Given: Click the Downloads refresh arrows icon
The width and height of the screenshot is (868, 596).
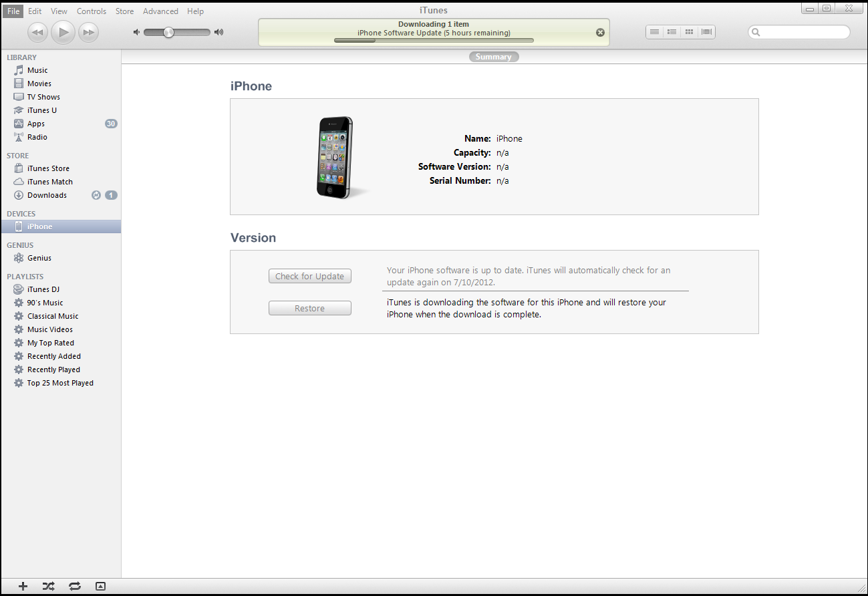Looking at the screenshot, I should coord(96,195).
